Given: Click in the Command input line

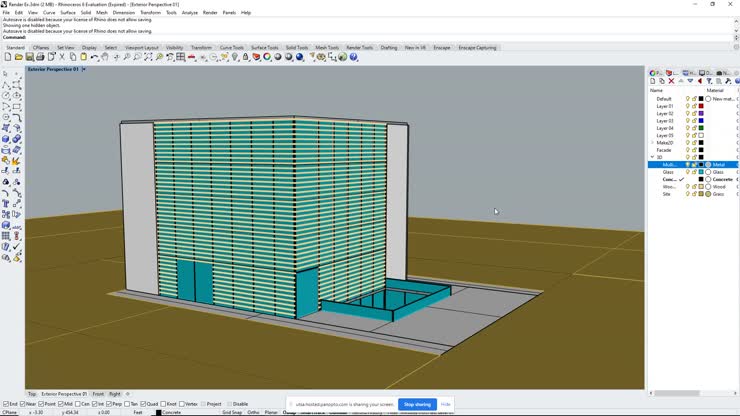Looking at the screenshot, I should (x=368, y=37).
